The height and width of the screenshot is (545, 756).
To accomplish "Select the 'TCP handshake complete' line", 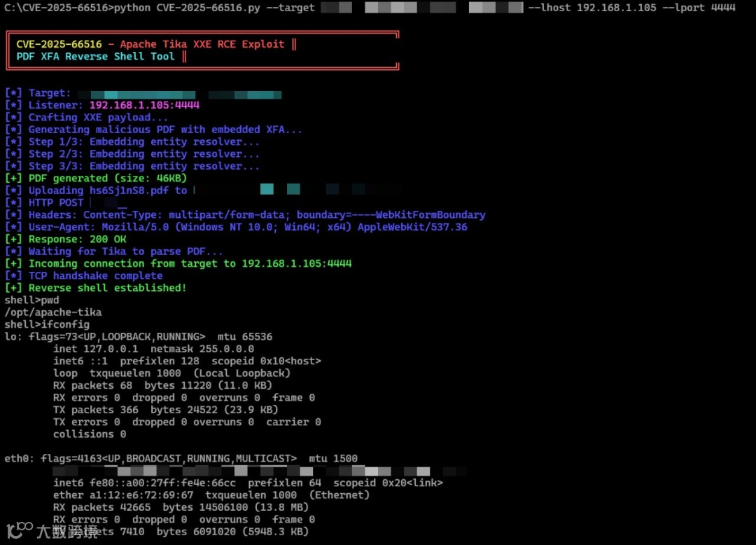I will pos(83,276).
